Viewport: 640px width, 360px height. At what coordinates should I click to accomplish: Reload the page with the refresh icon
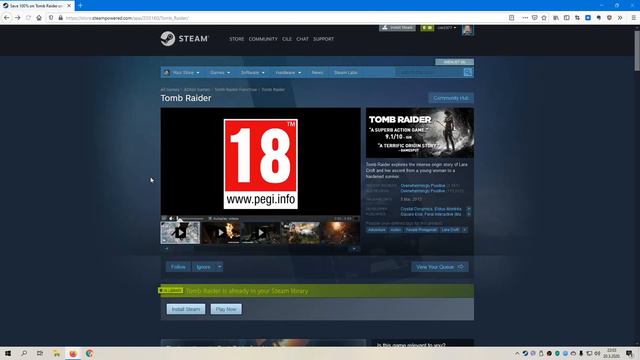[x=28, y=18]
